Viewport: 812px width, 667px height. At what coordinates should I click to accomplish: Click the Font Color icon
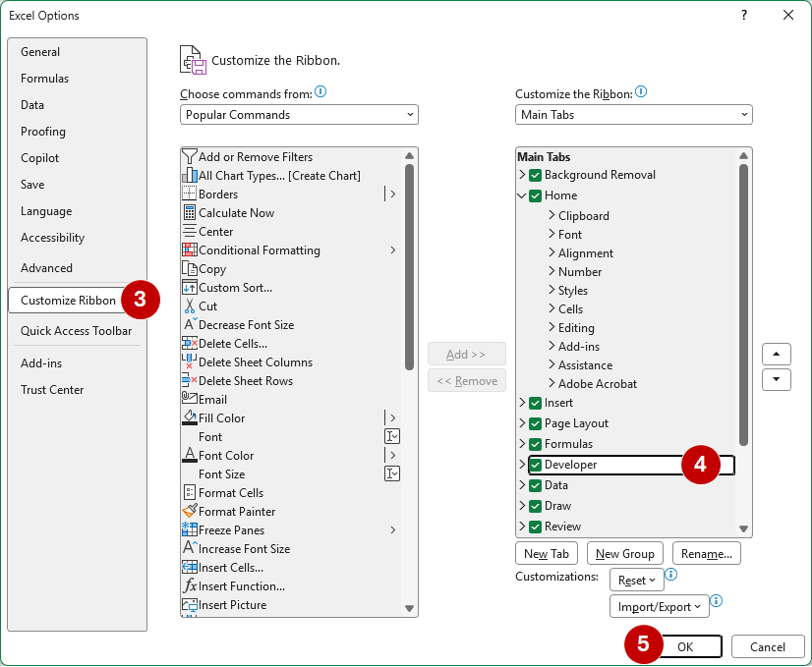click(x=190, y=455)
